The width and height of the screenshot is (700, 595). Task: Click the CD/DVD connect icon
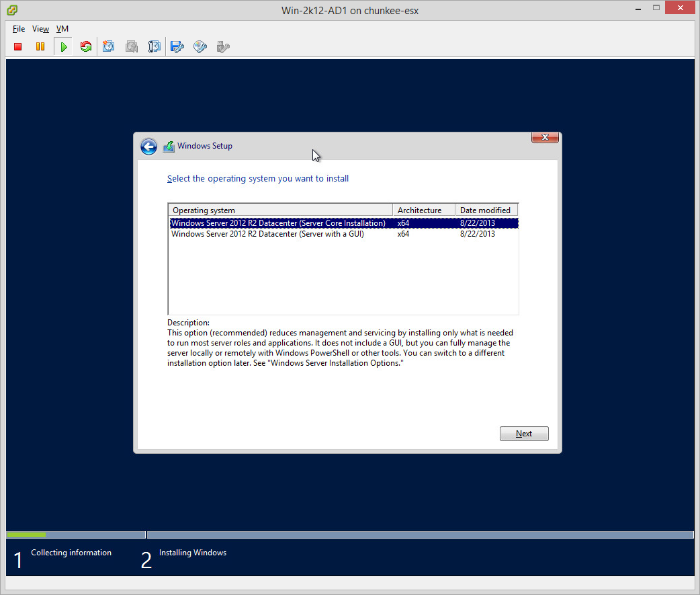[x=200, y=47]
